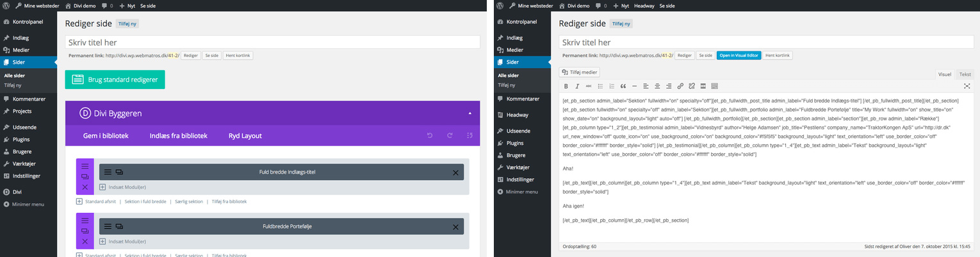Click Nyt in left admin bar
The image size is (980, 257).
127,5
